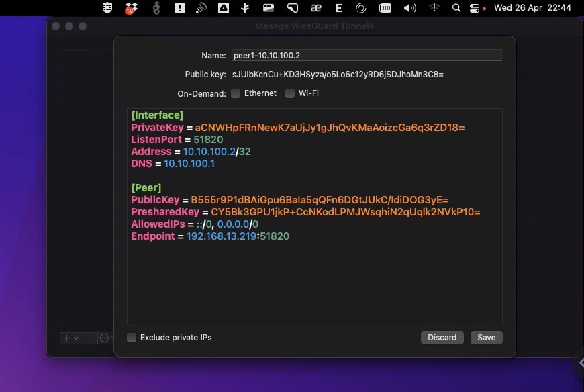Click ListenPort value 51820 under Interface
Viewport: 584px width, 392px height.
tap(208, 139)
